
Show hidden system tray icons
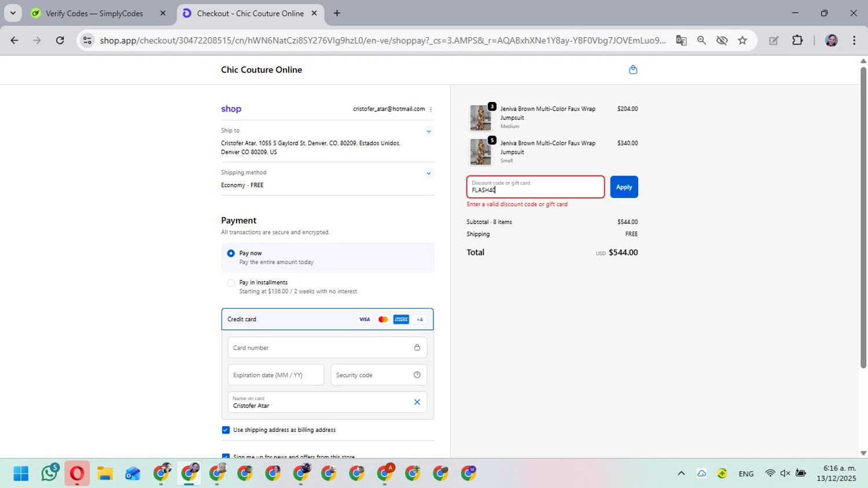(x=681, y=474)
